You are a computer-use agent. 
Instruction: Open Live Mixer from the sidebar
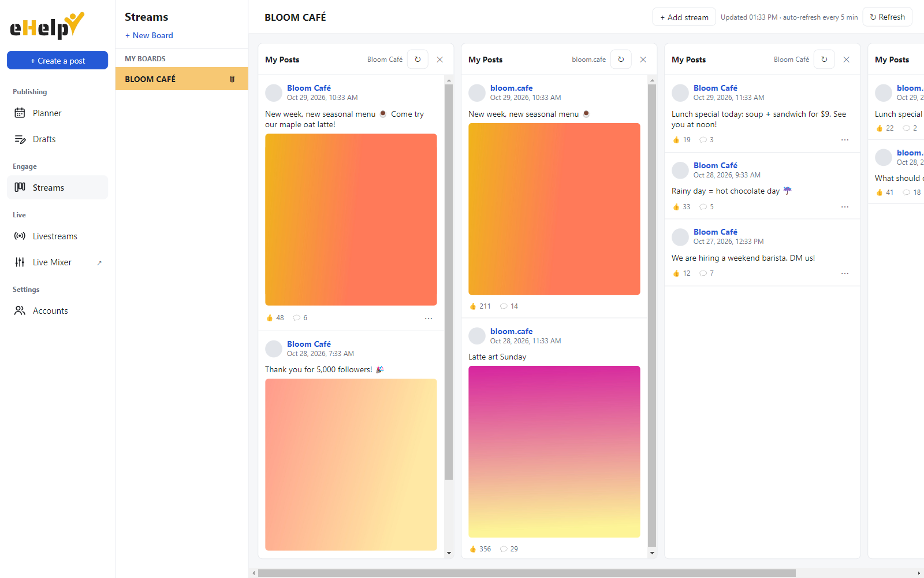(x=57, y=262)
